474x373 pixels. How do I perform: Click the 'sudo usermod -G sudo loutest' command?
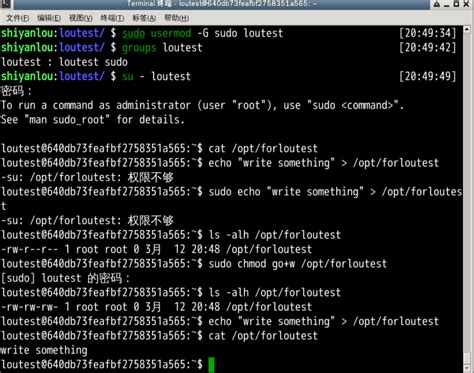point(202,33)
